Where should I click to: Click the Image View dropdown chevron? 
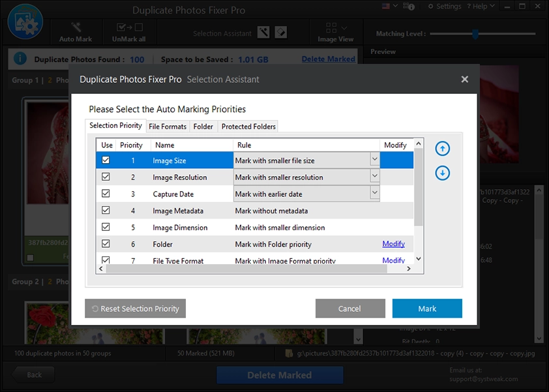(344, 27)
